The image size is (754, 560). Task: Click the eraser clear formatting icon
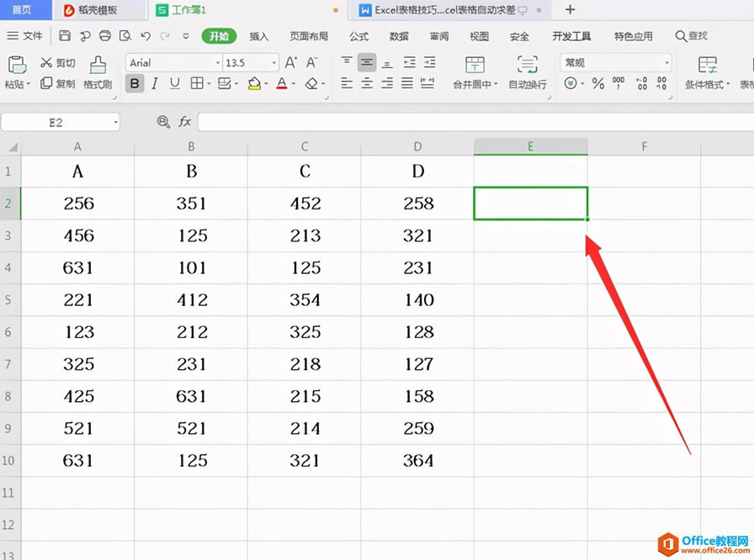click(311, 84)
